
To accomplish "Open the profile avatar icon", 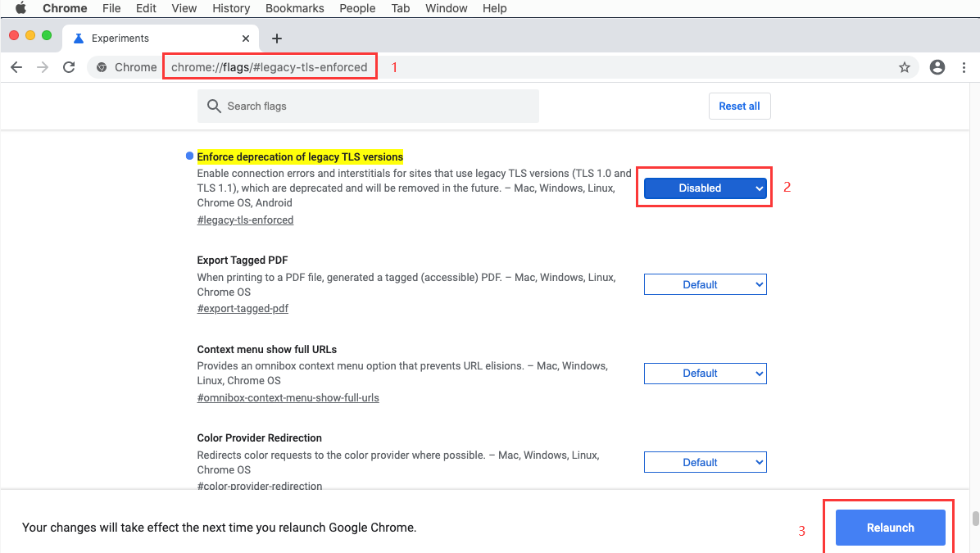I will click(x=937, y=67).
